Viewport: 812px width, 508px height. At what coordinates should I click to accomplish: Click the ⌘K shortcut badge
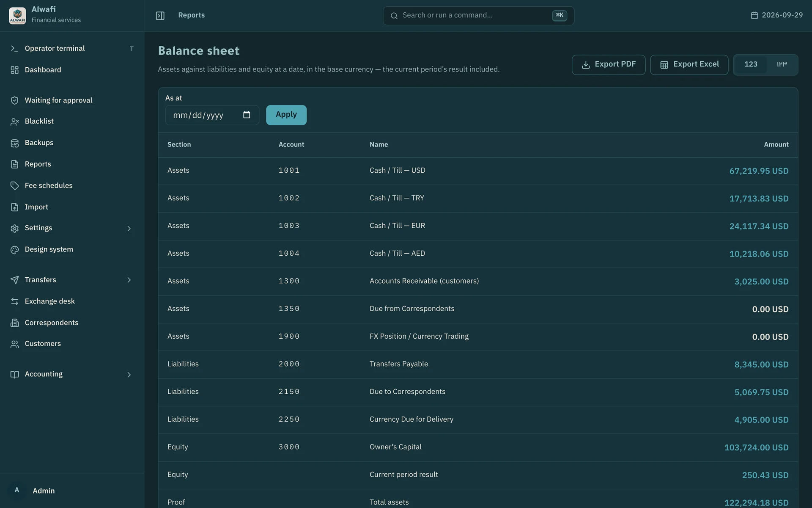(559, 15)
